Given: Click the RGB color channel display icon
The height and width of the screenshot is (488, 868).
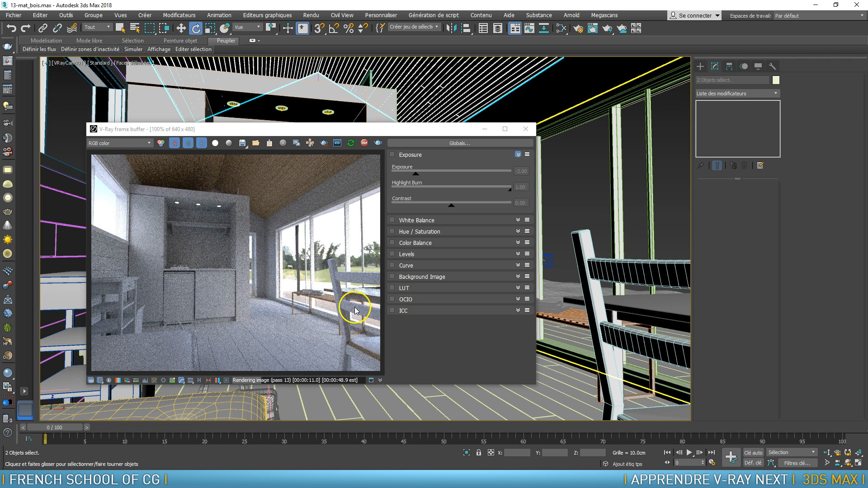Looking at the screenshot, I should pos(160,143).
